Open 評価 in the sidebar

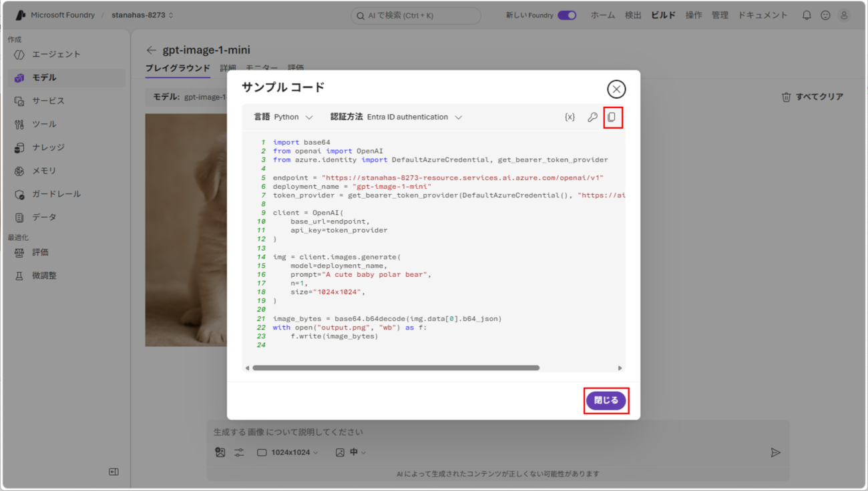[x=67, y=252]
